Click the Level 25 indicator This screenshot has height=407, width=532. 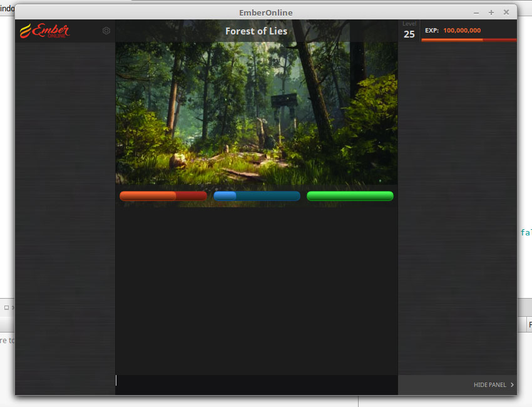(409, 31)
